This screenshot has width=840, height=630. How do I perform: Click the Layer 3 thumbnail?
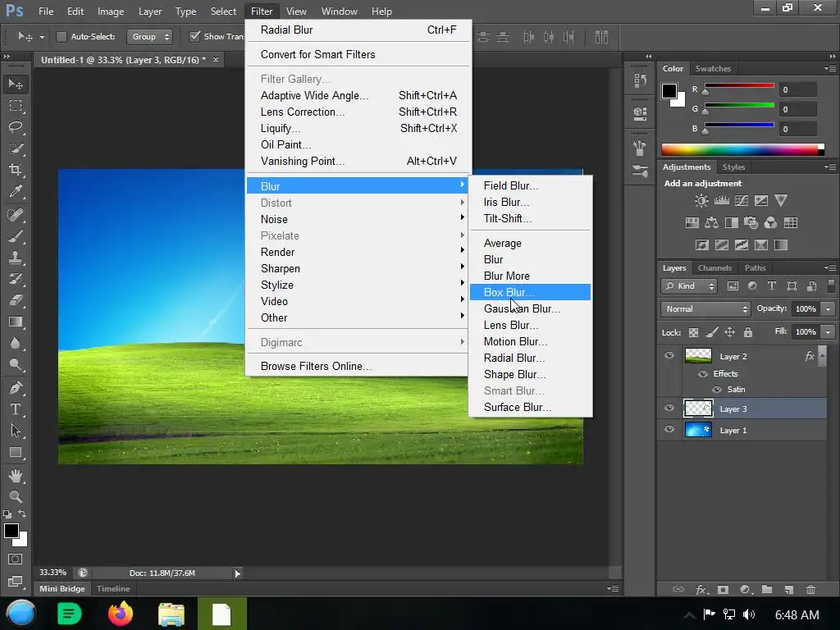tap(699, 409)
